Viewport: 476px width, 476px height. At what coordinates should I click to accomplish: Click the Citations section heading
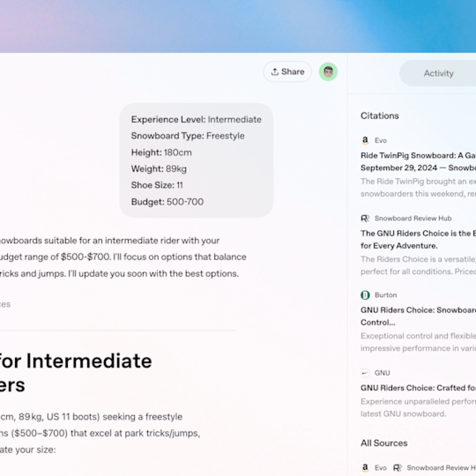click(x=379, y=116)
